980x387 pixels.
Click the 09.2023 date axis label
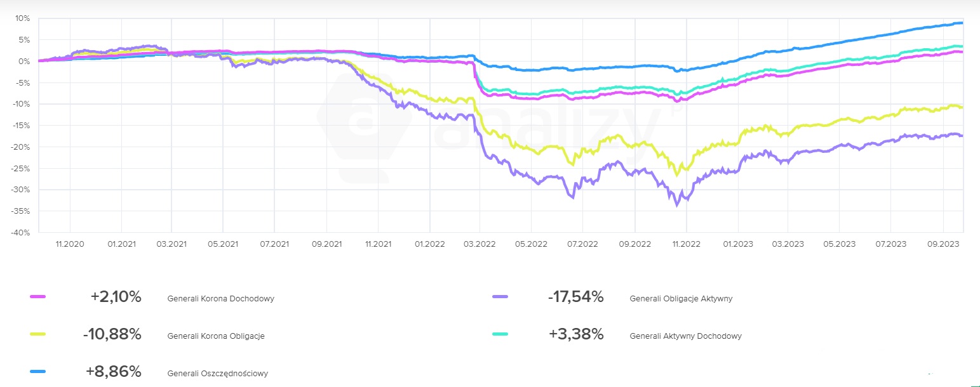coord(943,243)
